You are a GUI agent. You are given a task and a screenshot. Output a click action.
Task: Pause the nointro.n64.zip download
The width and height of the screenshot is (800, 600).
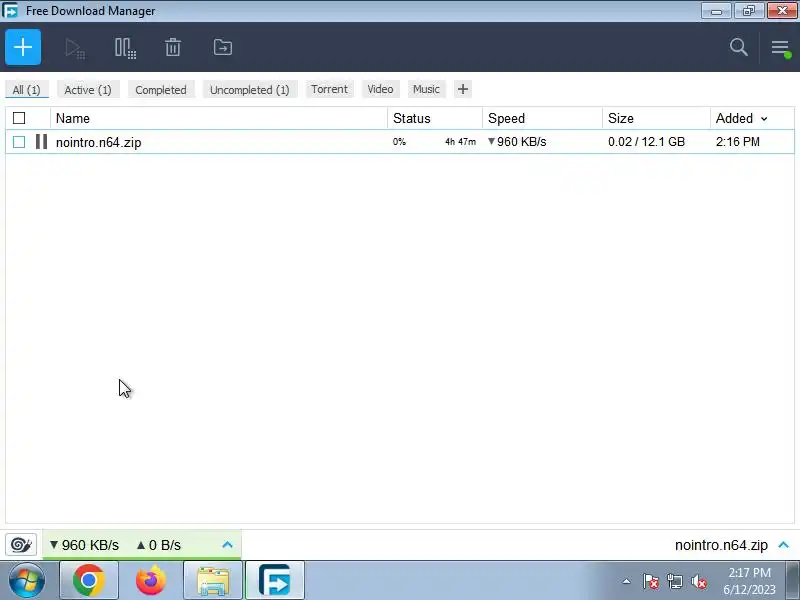(41, 142)
